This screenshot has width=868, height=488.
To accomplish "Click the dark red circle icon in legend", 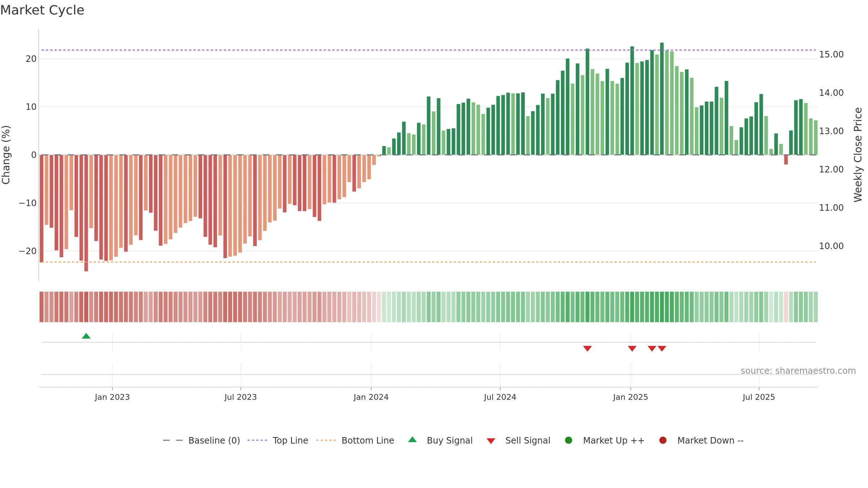I will pyautogui.click(x=663, y=440).
